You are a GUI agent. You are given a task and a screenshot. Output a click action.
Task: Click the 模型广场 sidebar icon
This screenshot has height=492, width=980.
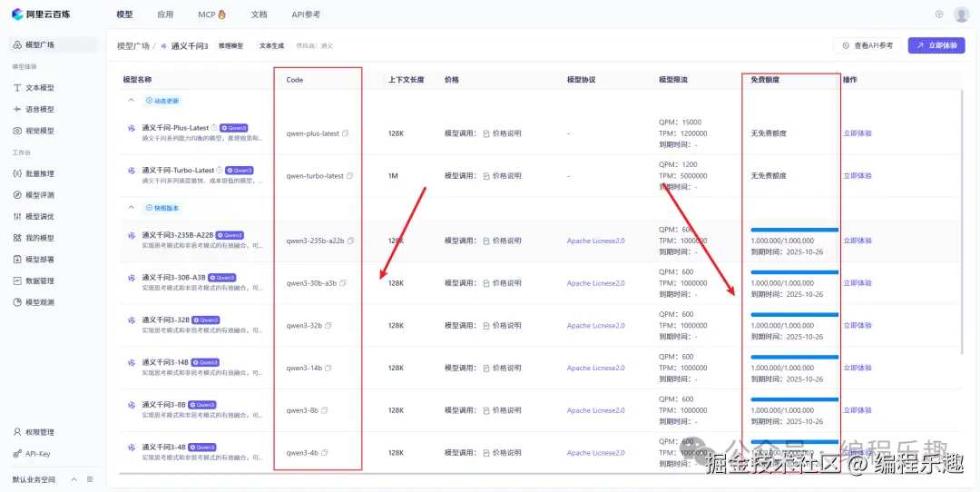17,45
